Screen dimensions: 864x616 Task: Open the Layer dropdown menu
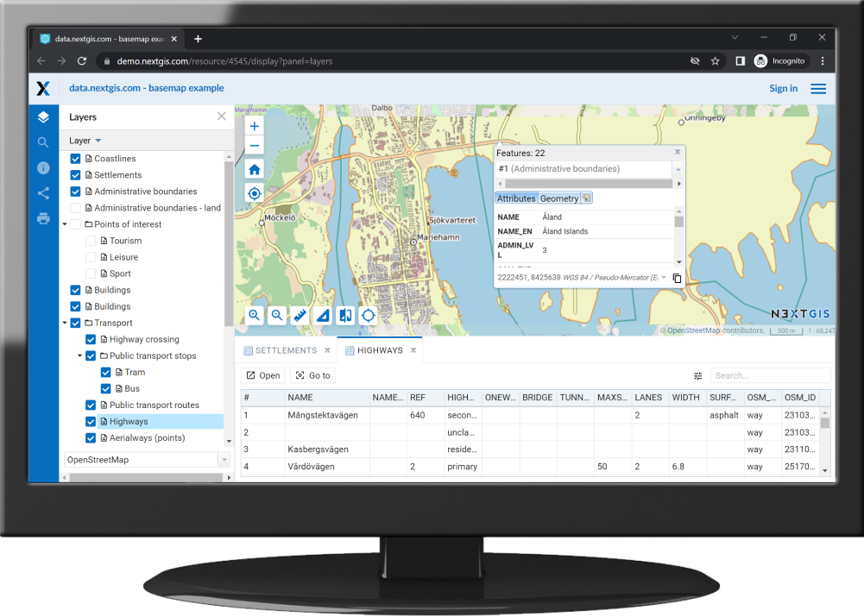coord(85,141)
